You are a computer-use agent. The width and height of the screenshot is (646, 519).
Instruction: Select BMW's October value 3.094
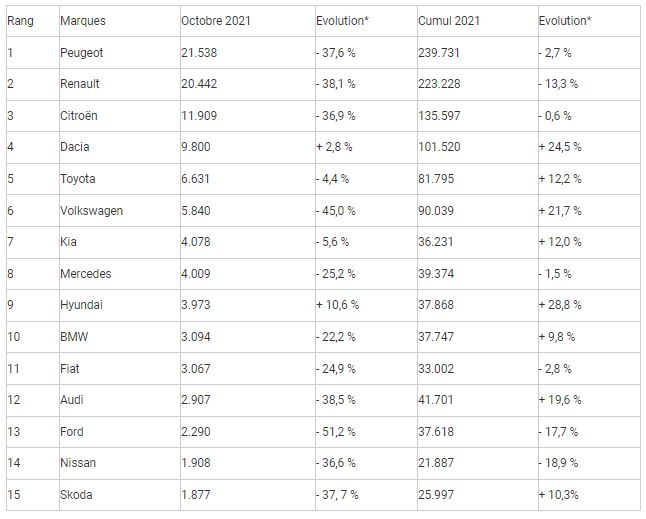click(x=196, y=337)
